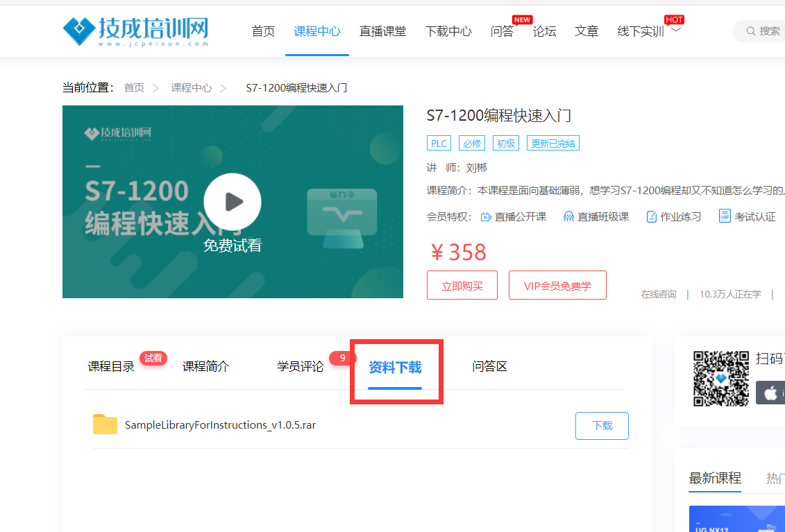785x532 pixels.
Task: Click the 立即购买 button
Action: pyautogui.click(x=462, y=285)
